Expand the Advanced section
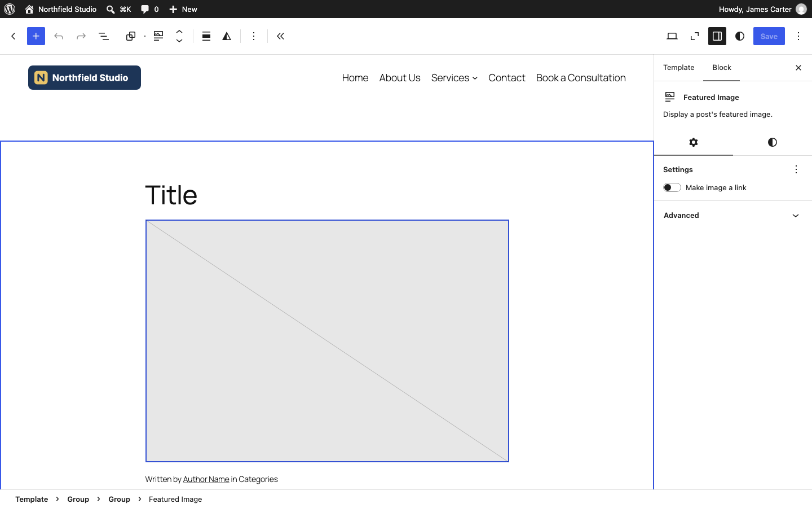The image size is (812, 508). pyautogui.click(x=733, y=216)
